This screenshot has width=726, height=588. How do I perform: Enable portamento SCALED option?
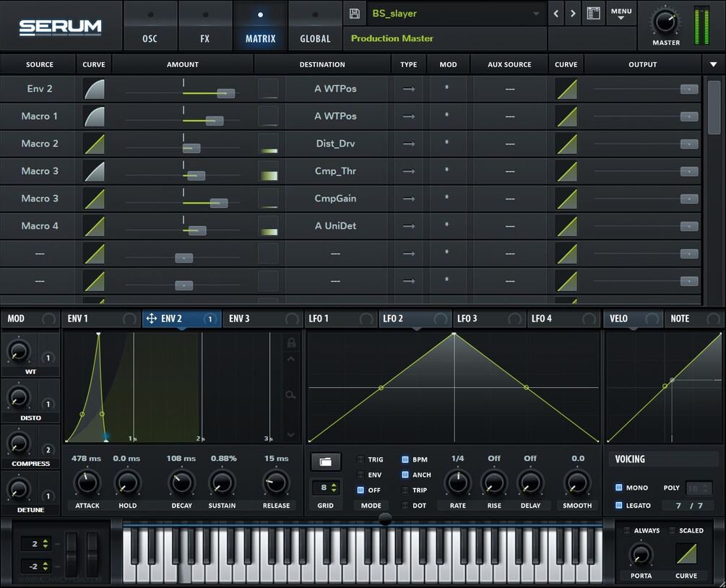673,531
